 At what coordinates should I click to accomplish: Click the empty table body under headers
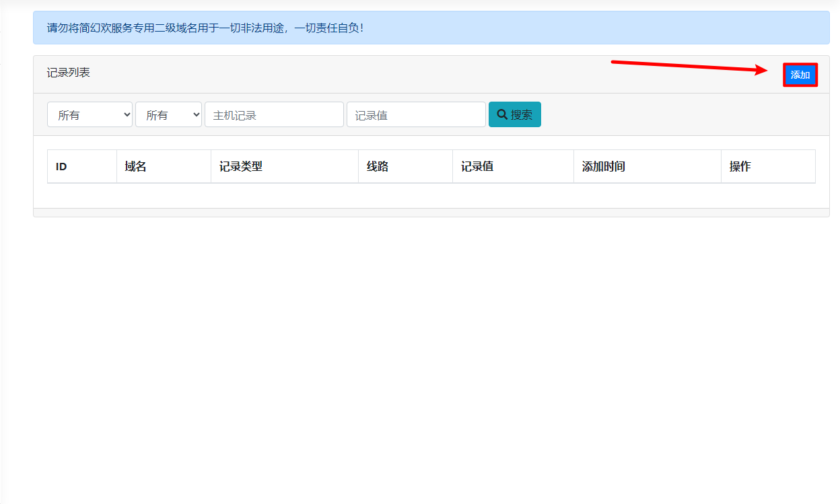pos(431,195)
